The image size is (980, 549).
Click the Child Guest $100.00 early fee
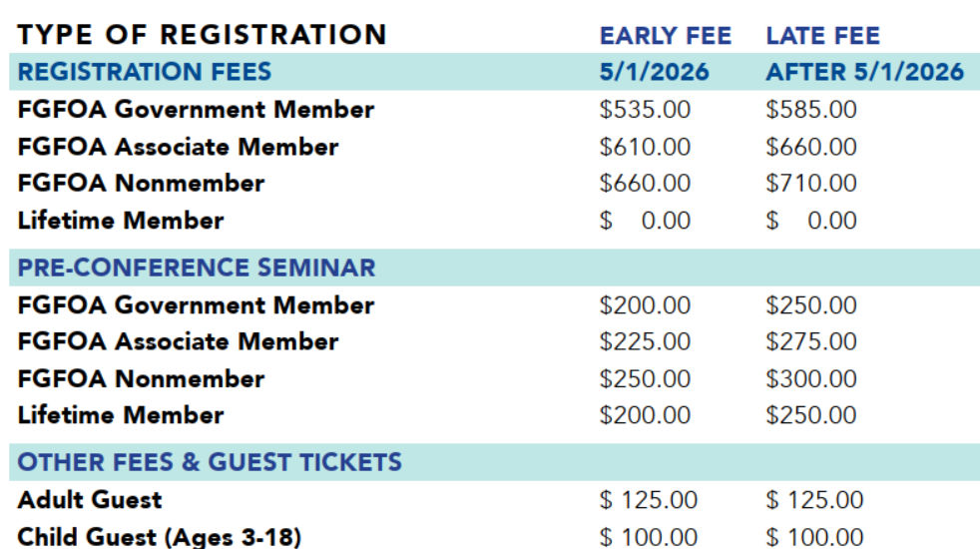click(x=649, y=537)
